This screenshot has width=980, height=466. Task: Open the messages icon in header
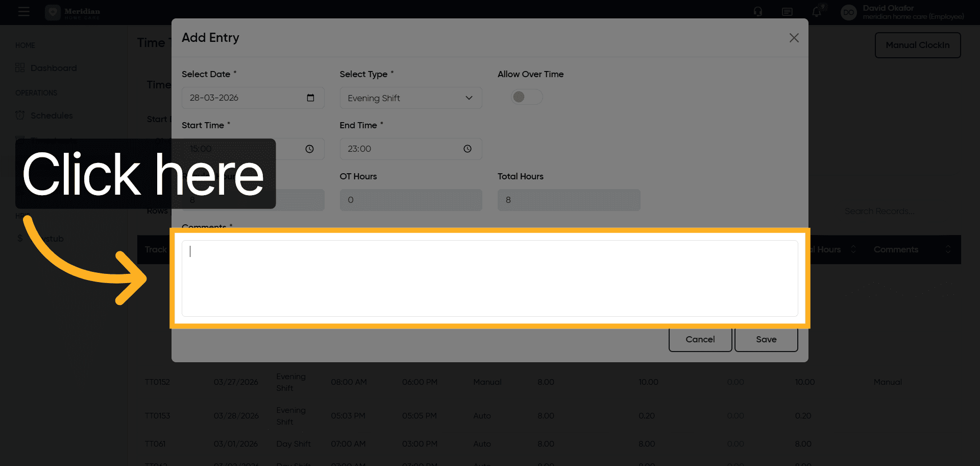pyautogui.click(x=787, y=12)
